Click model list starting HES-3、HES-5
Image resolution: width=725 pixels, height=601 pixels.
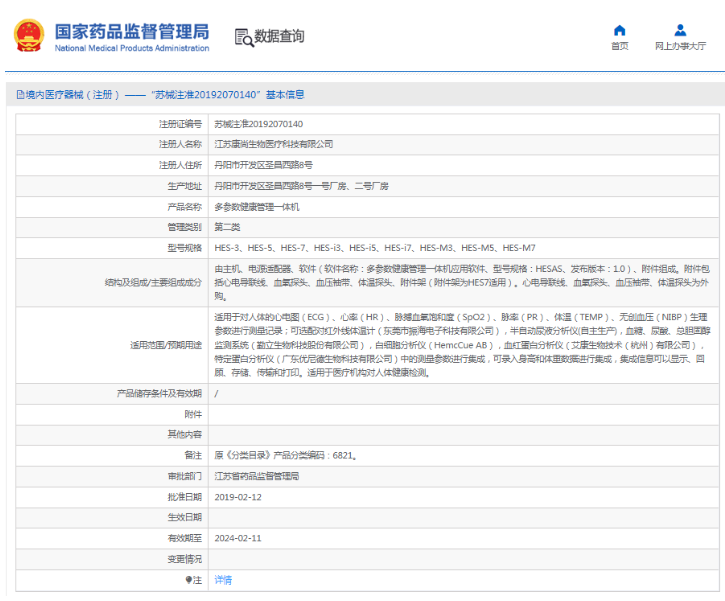(x=375, y=248)
